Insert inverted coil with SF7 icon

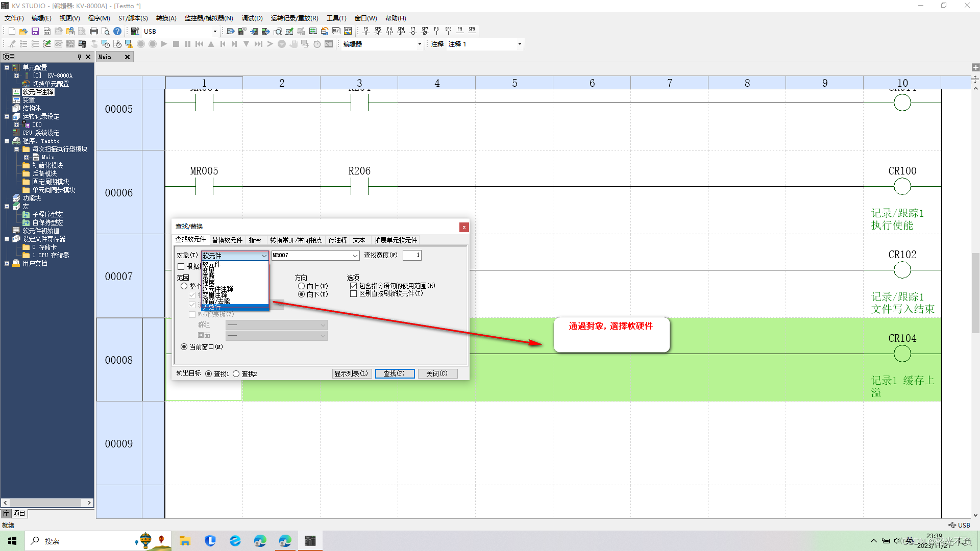pos(425,31)
